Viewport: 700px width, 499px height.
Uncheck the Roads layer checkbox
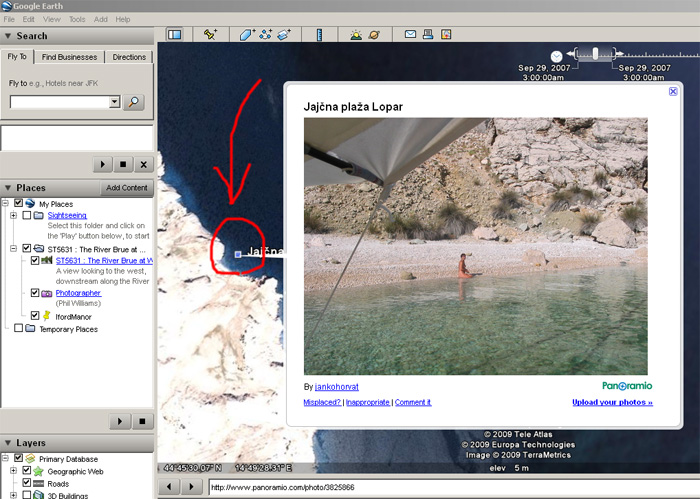pyautogui.click(x=27, y=482)
